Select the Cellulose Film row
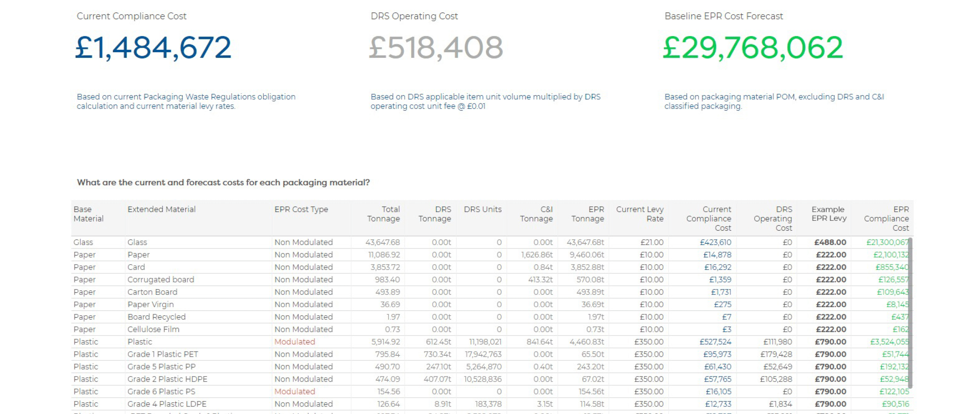 (x=153, y=329)
